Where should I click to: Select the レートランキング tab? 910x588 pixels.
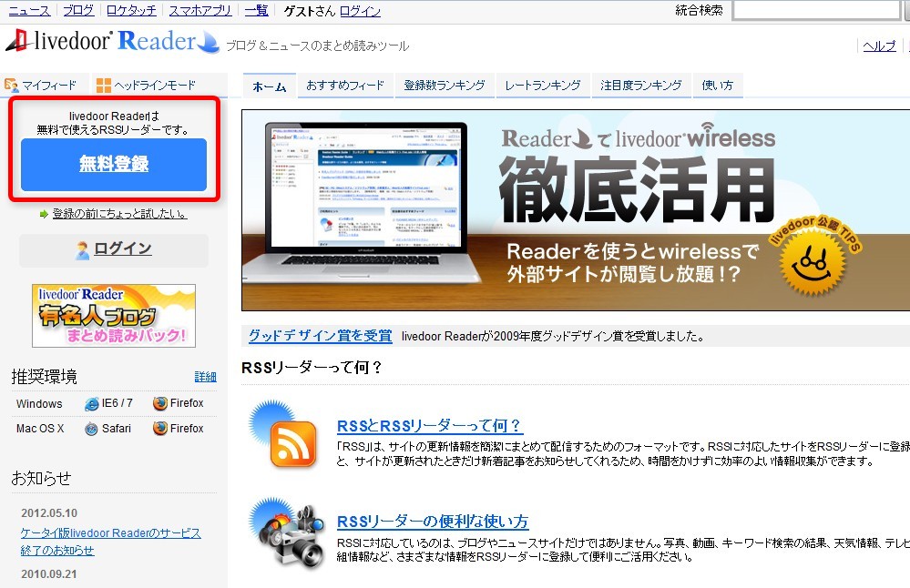pos(543,86)
